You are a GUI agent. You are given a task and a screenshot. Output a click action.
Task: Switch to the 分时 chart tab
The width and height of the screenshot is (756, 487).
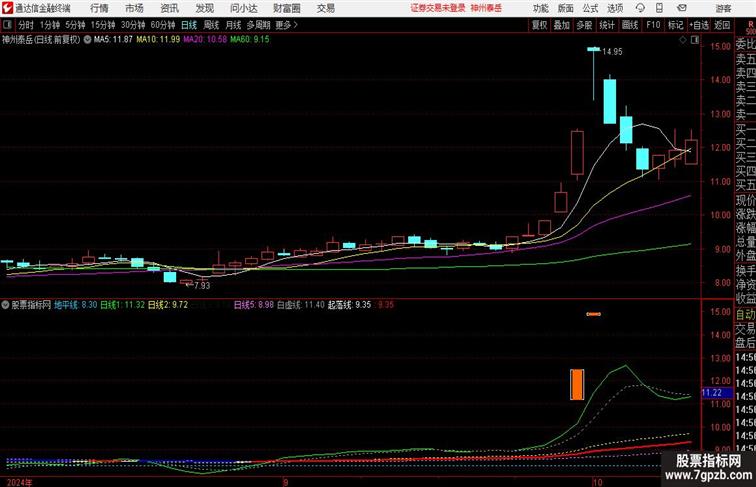[x=26, y=25]
